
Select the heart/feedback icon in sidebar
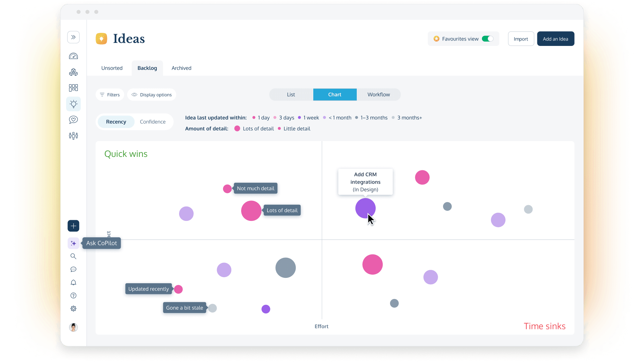[73, 119]
